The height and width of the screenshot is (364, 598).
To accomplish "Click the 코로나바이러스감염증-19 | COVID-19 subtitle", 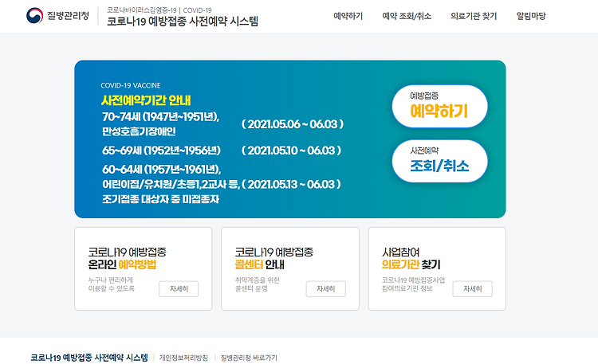I will 159,10.
